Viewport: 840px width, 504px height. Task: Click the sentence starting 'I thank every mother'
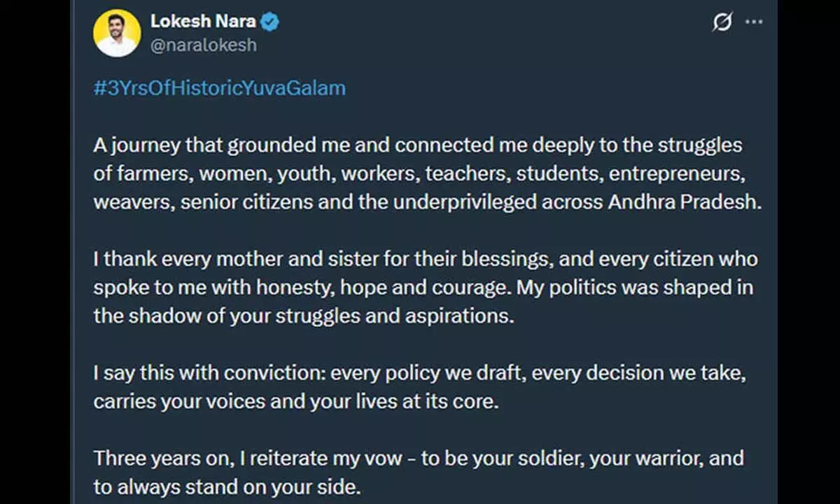click(x=420, y=287)
